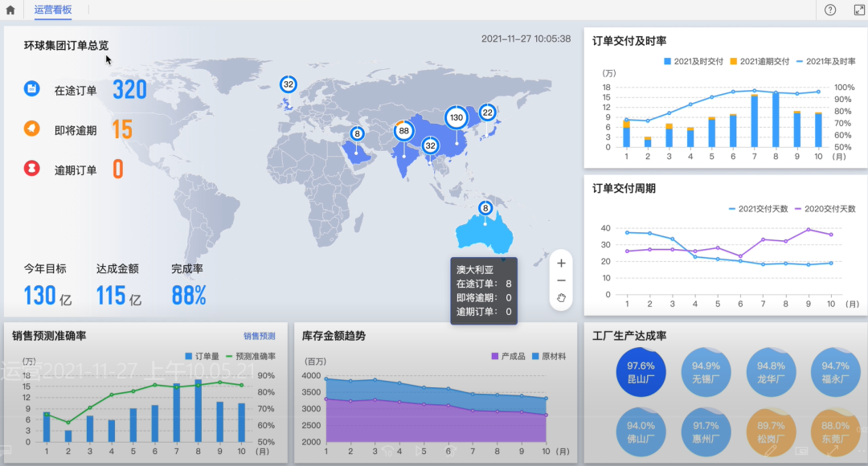Open the 销售预测 link
Screen dimensions: 868x466
[259, 336]
